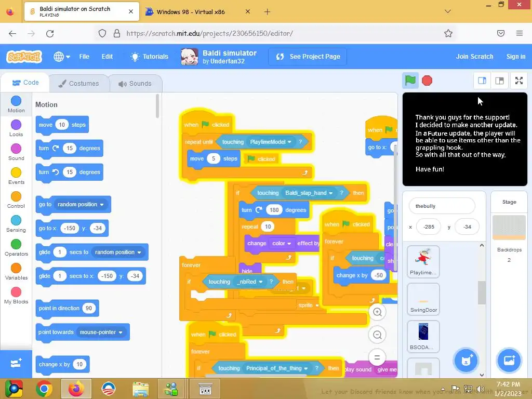Open random position dropdown in go to block
The image size is (532, 399).
pos(81,204)
